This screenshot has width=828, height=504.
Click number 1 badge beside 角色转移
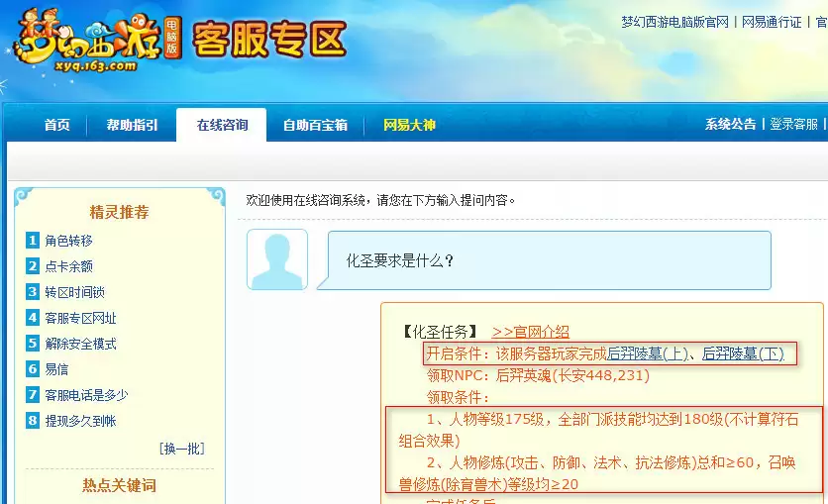[x=33, y=241]
